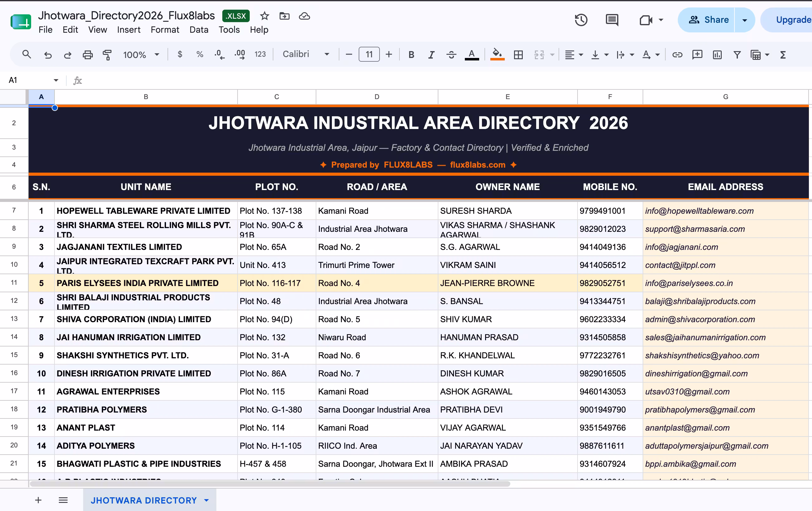Open the Insert menu
The height and width of the screenshot is (511, 812).
coord(129,30)
